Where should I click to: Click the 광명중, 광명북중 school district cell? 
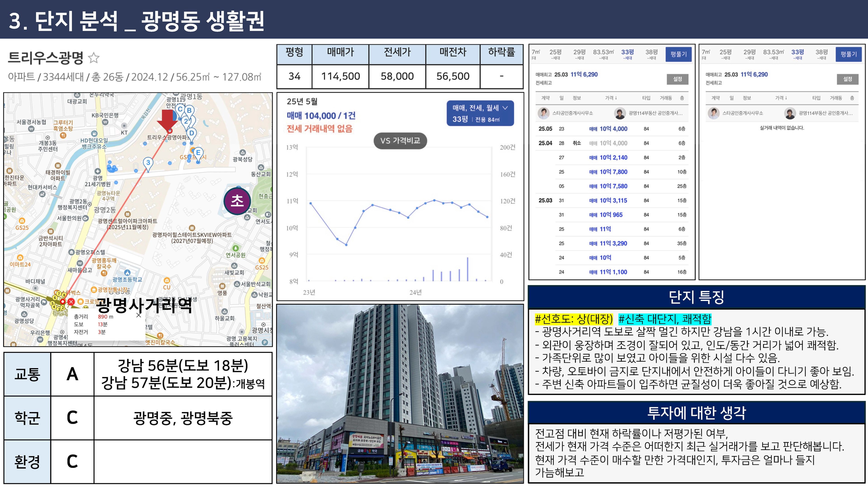183,418
